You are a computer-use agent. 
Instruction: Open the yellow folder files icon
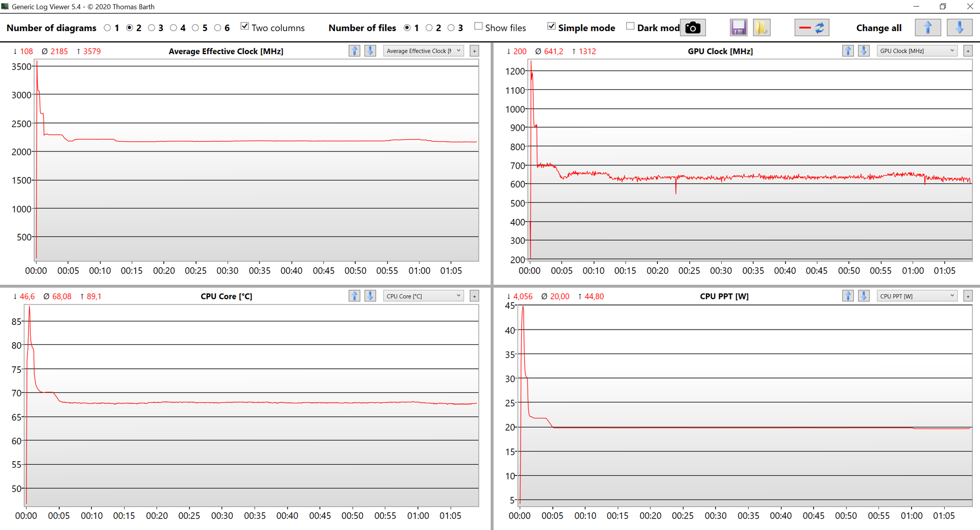(761, 28)
